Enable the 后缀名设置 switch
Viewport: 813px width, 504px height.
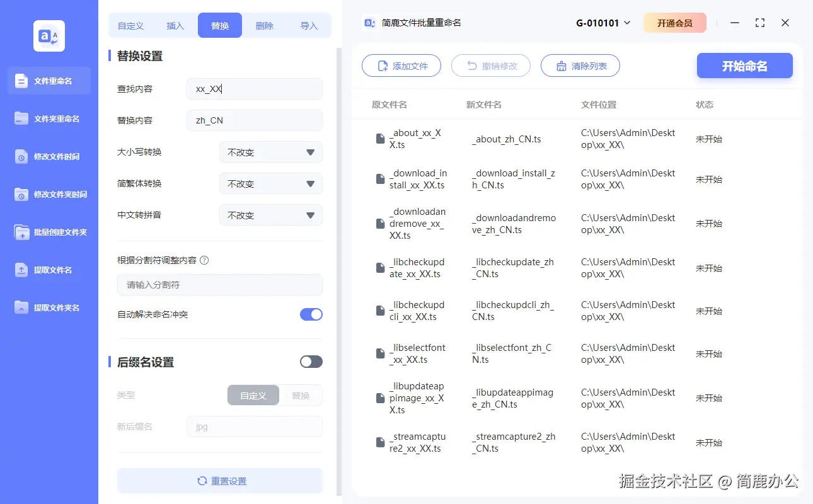(310, 362)
